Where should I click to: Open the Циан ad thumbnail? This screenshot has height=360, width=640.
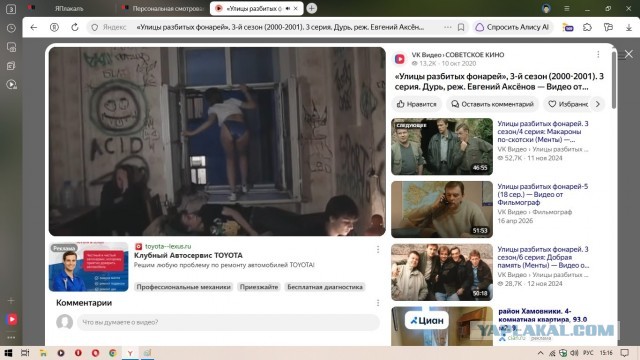(442, 326)
